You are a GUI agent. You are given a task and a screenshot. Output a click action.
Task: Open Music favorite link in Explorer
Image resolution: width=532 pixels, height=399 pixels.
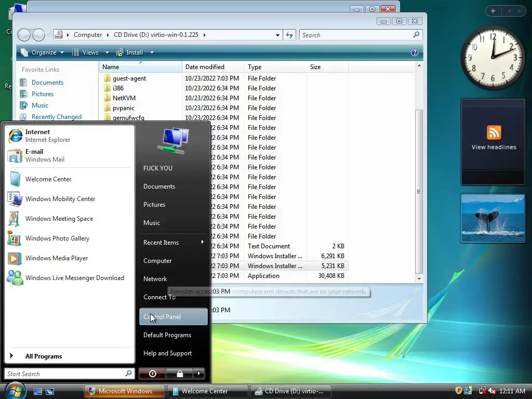[39, 105]
